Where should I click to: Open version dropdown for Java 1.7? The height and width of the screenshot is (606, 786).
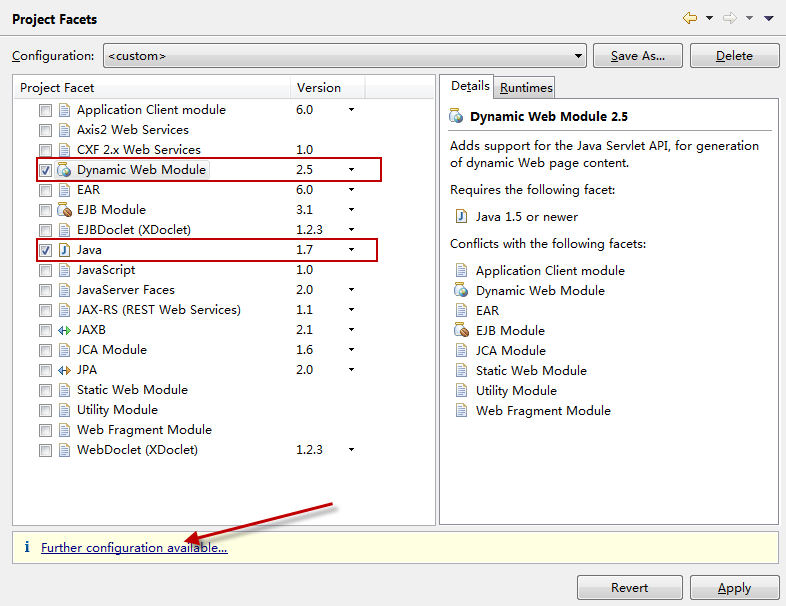[x=351, y=250]
